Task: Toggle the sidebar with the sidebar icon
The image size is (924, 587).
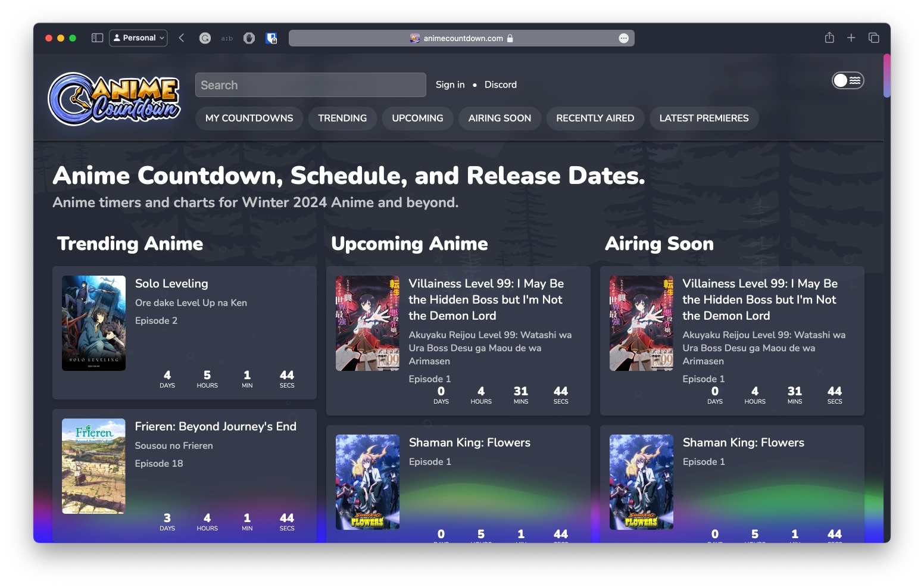Action: (95, 38)
